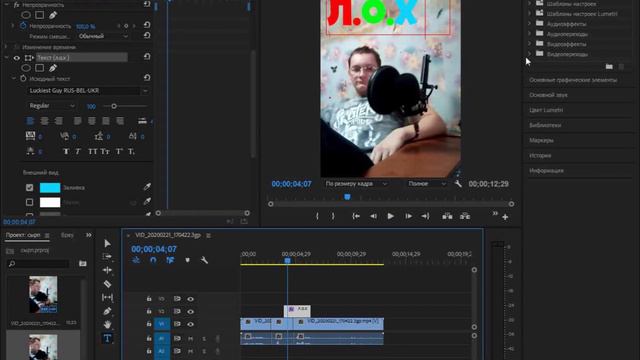Screen dimensions: 640x360
Task: Lock the V1 track
Action: (149, 324)
